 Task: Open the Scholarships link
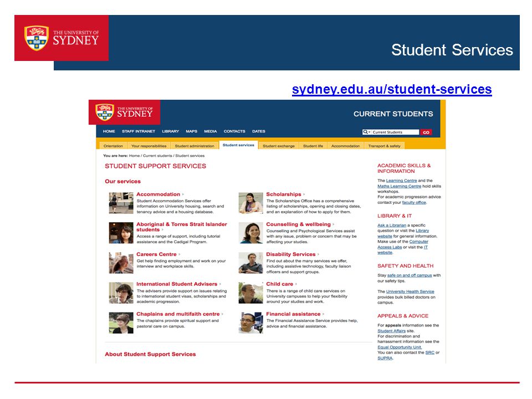tap(284, 195)
